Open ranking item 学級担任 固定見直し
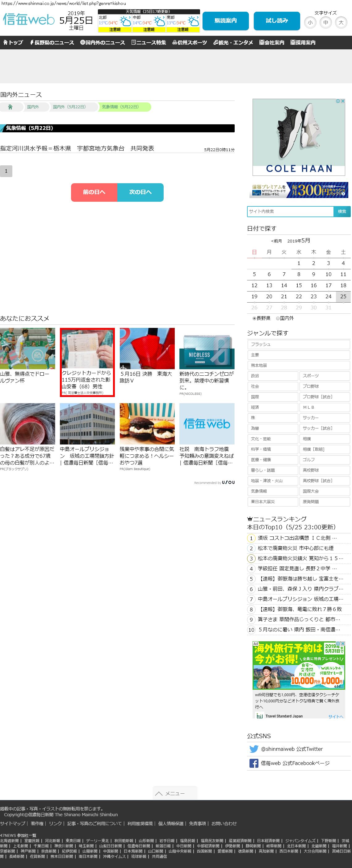 click(x=297, y=568)
